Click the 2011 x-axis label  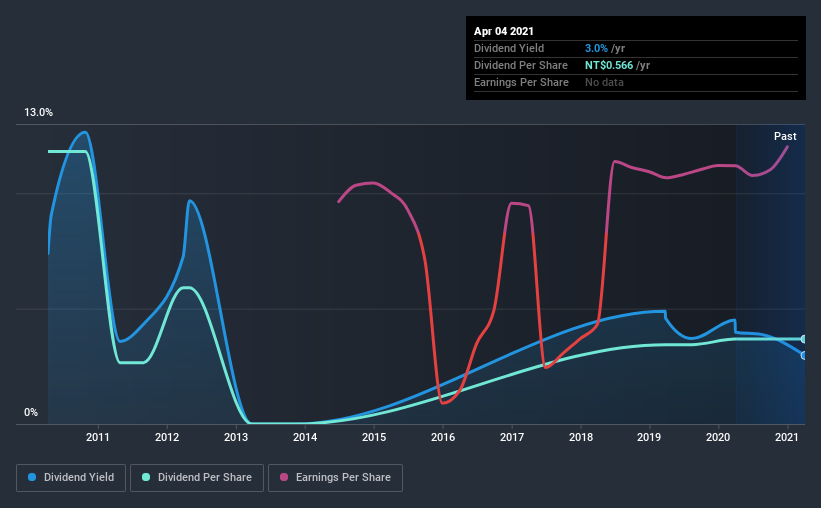(x=98, y=437)
